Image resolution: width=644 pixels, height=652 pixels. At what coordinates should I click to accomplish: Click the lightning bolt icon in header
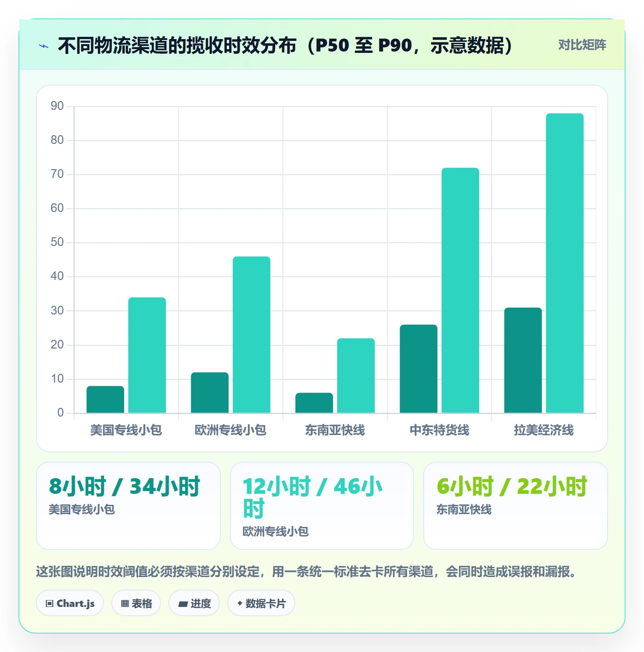coord(44,46)
